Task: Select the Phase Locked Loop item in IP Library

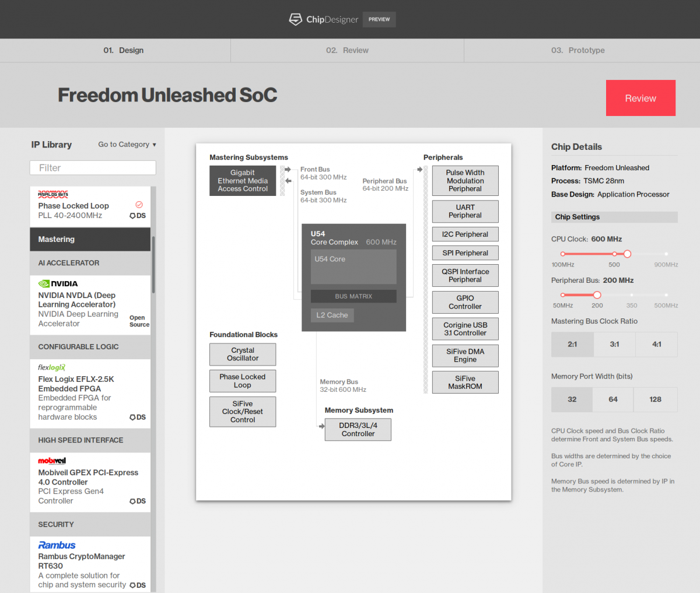Action: [x=90, y=206]
